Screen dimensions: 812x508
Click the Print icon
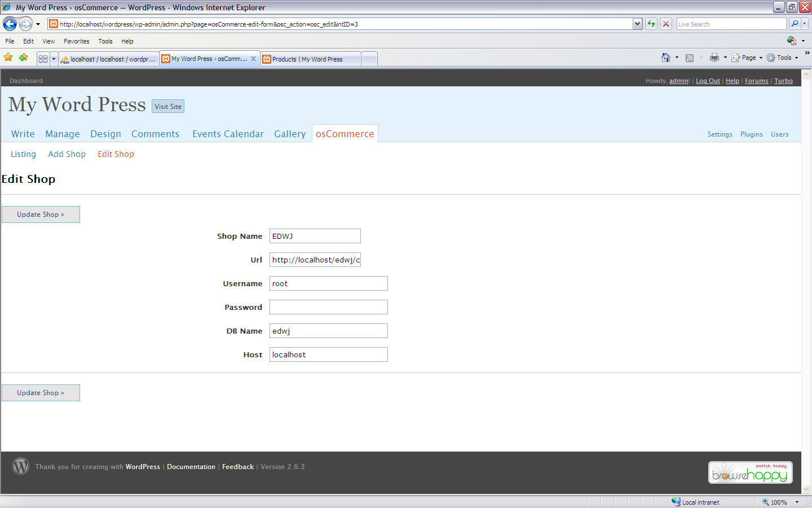[714, 58]
